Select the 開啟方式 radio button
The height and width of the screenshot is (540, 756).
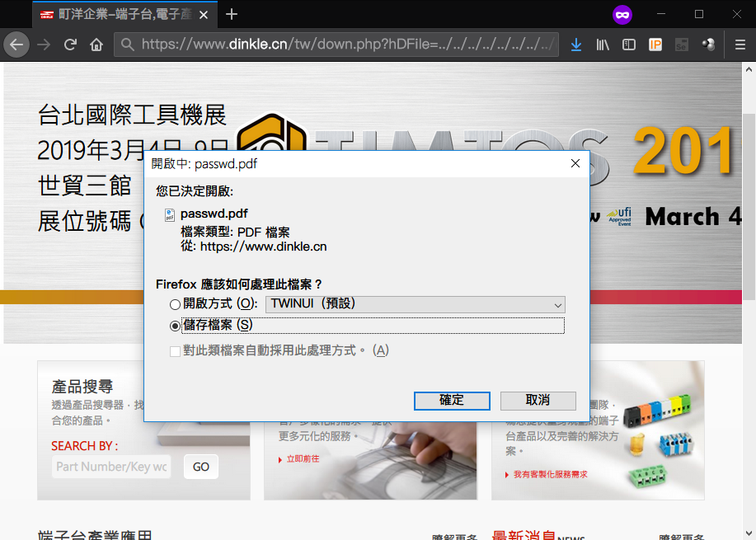coord(175,305)
